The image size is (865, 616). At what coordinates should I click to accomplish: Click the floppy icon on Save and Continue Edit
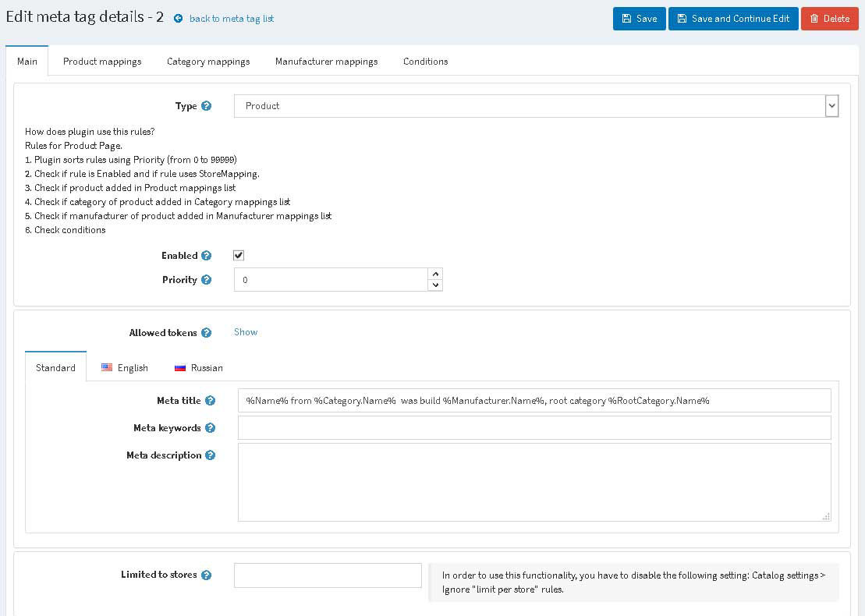pos(682,19)
